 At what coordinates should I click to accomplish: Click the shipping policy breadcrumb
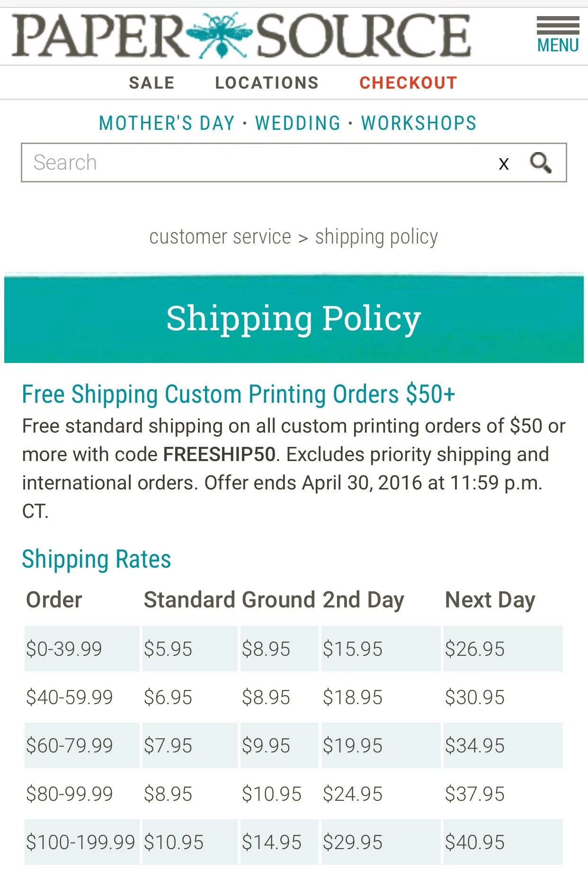pos(376,237)
